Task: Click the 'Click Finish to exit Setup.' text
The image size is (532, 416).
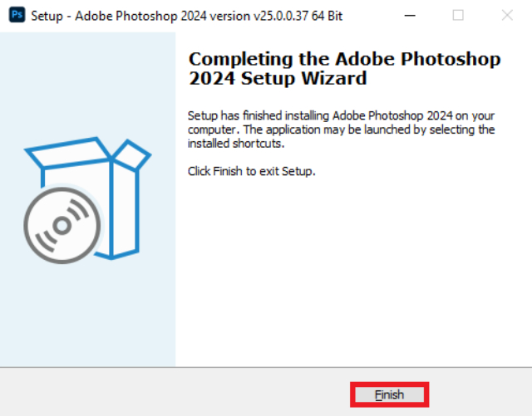Action: (x=251, y=171)
